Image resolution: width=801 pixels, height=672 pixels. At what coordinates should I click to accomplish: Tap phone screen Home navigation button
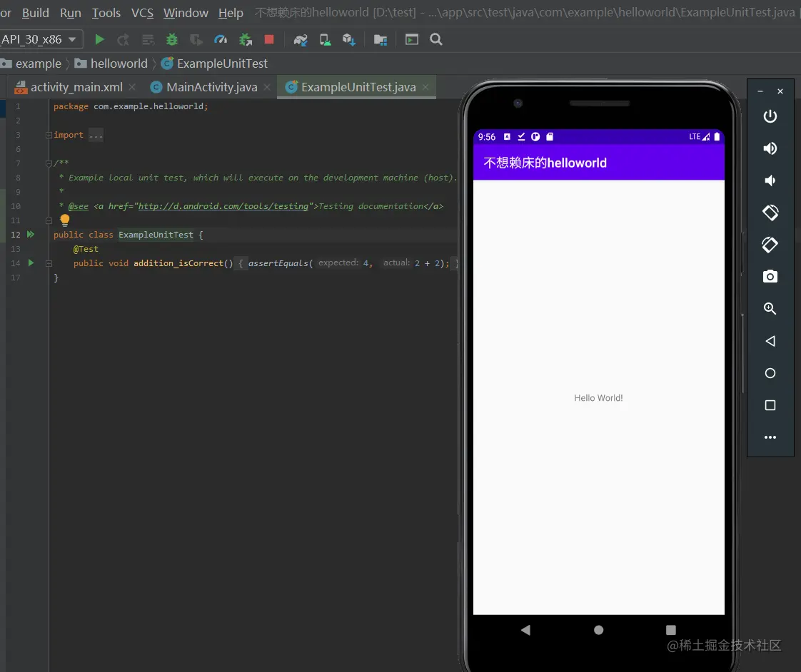[x=599, y=630]
